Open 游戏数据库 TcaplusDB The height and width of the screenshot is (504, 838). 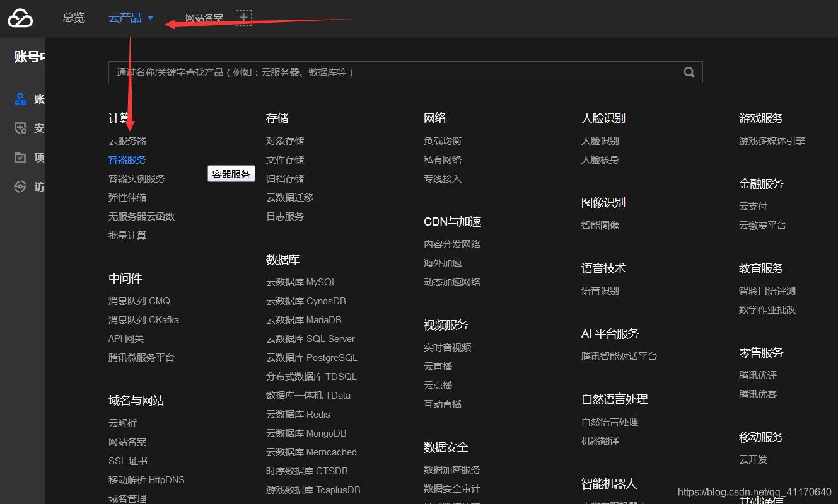click(x=313, y=490)
